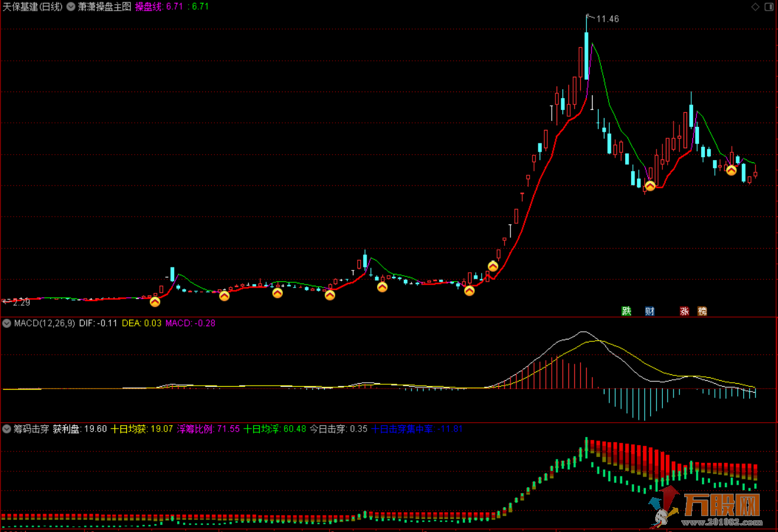Click the 十日击穿集中率 value label
Image resolution: width=778 pixels, height=532 pixels.
(x=417, y=429)
